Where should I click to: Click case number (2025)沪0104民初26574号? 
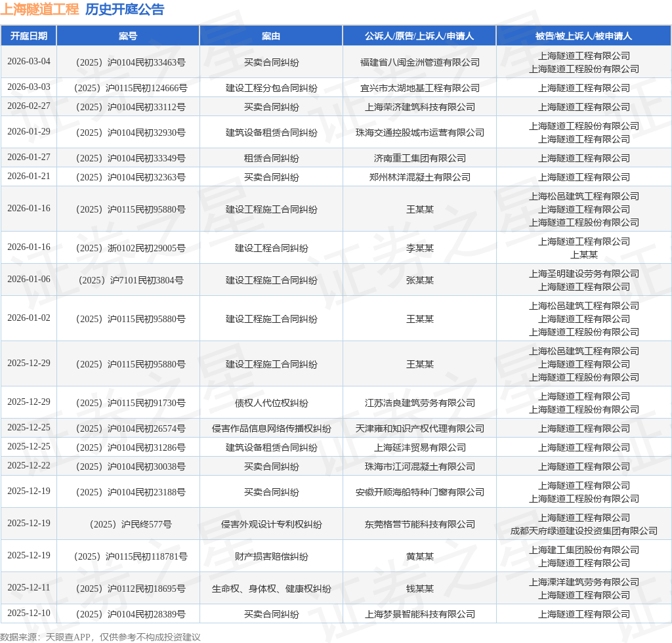(x=131, y=429)
